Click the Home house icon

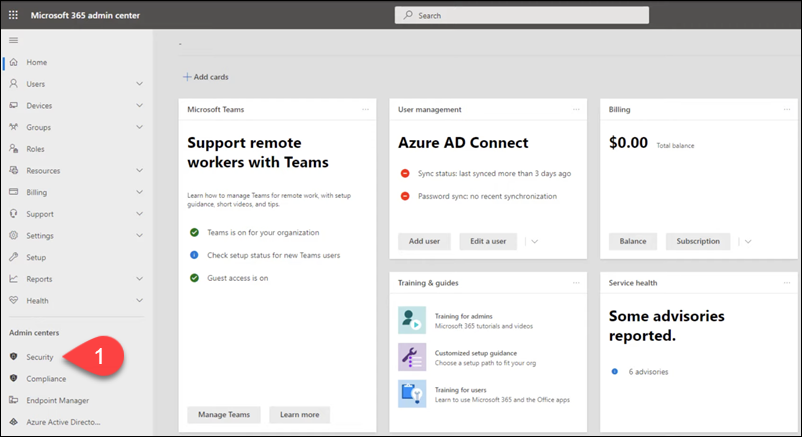click(14, 62)
